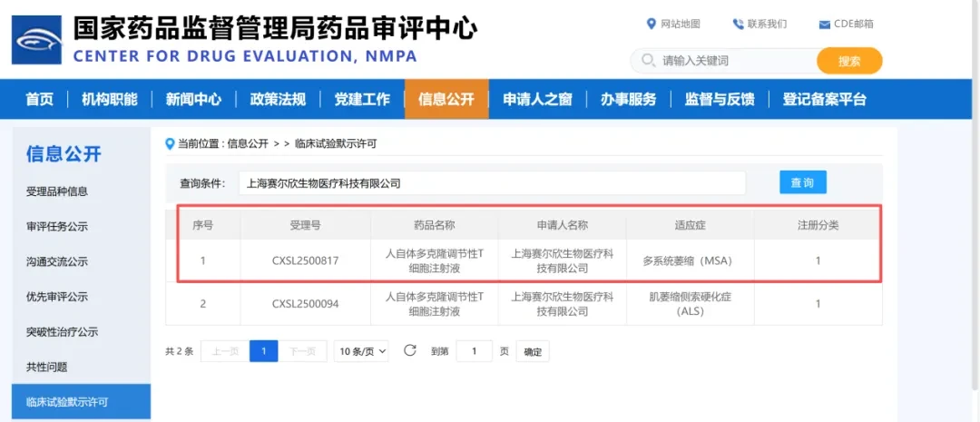The width and height of the screenshot is (980, 422).
Task: Click the orange 搜索 button
Action: coord(849,62)
